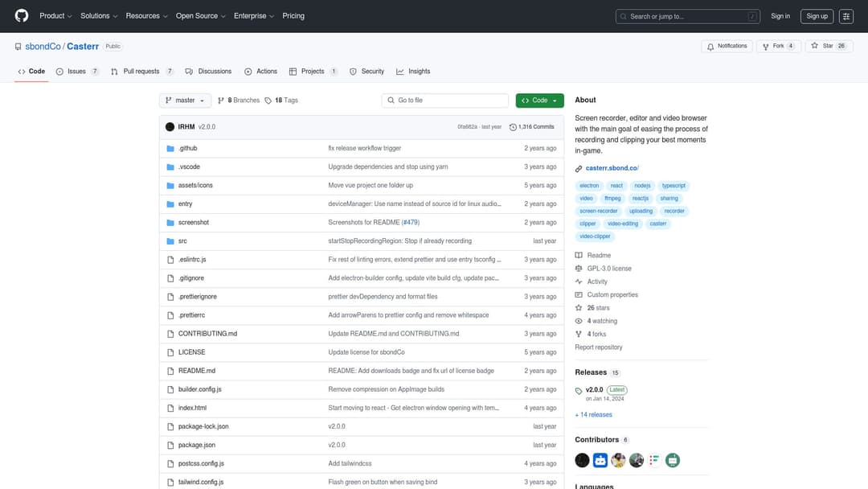Open the README.md file

click(197, 371)
